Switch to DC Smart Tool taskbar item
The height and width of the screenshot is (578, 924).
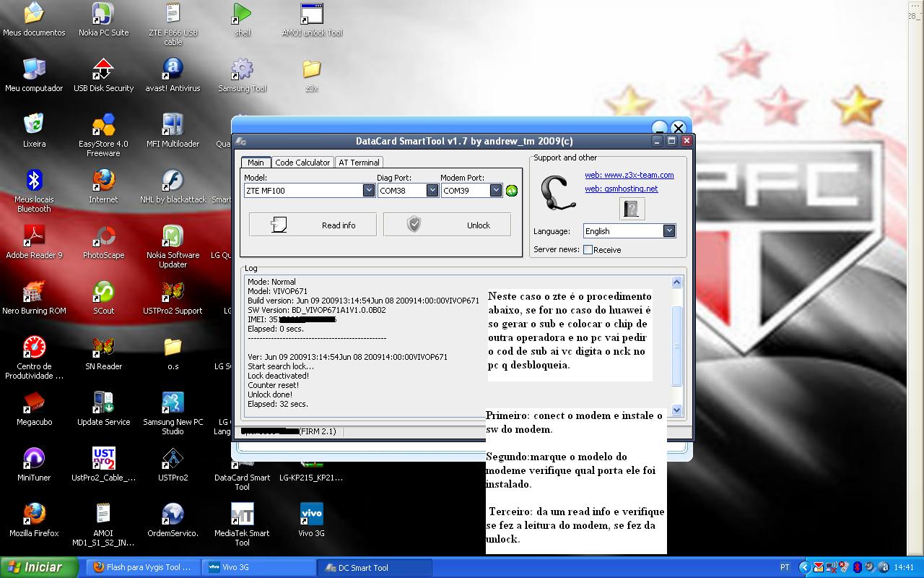373,567
